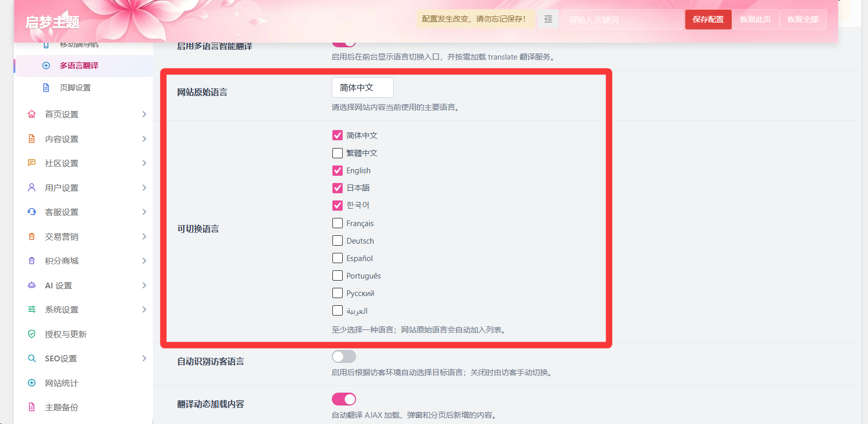Check the Deutsch language checkbox
The width and height of the screenshot is (868, 424).
338,241
